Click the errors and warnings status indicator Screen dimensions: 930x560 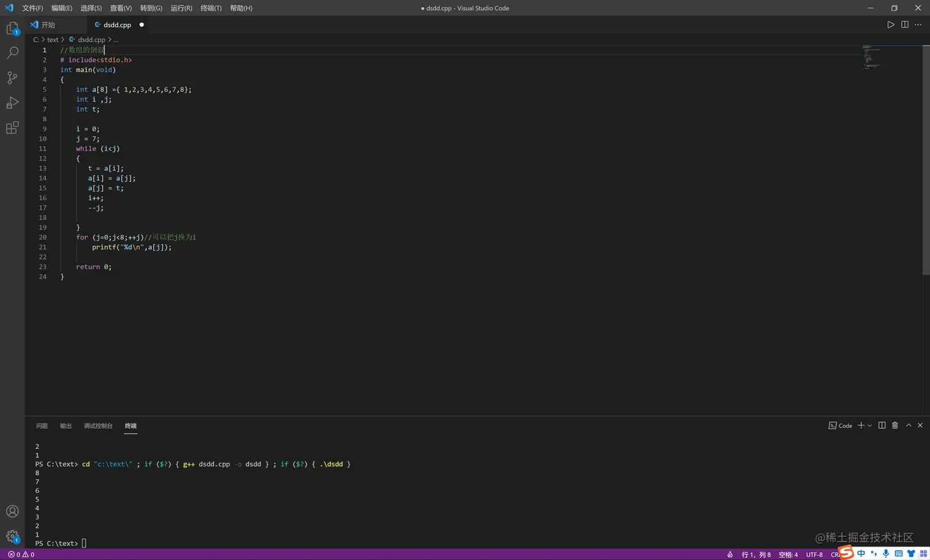tap(21, 554)
